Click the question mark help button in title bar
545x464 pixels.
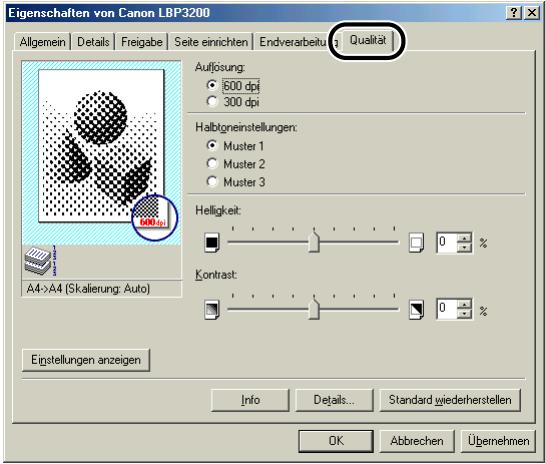tap(514, 13)
